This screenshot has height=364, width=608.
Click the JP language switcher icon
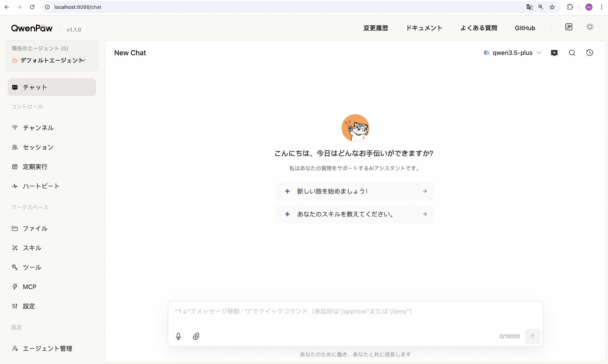coord(568,27)
